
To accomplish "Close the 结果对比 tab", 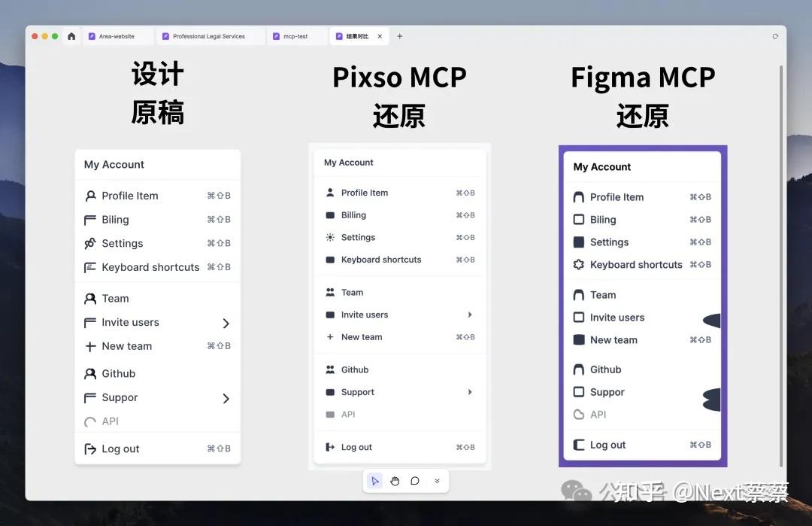I will [380, 35].
